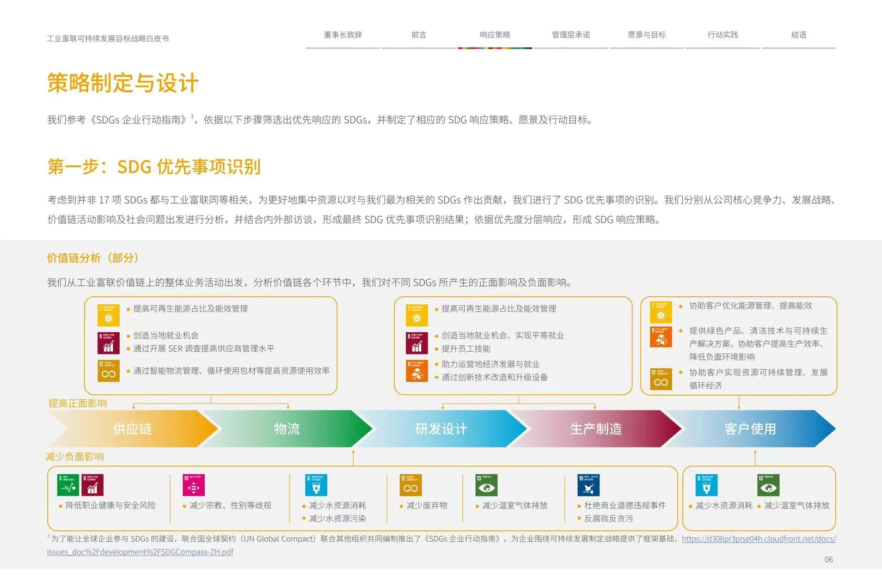
Task: Click the bullet 通过开展 SER 调查提高供应商管理水平
Action: pos(200,349)
